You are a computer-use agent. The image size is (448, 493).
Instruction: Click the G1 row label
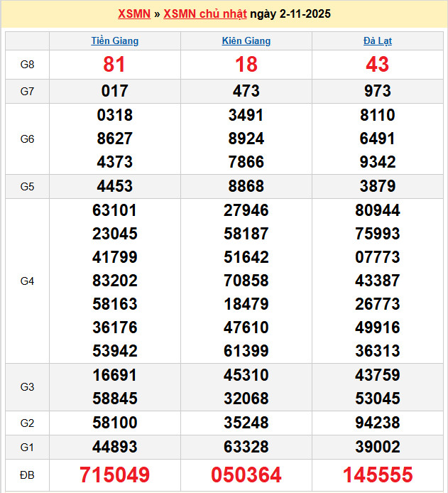click(27, 447)
